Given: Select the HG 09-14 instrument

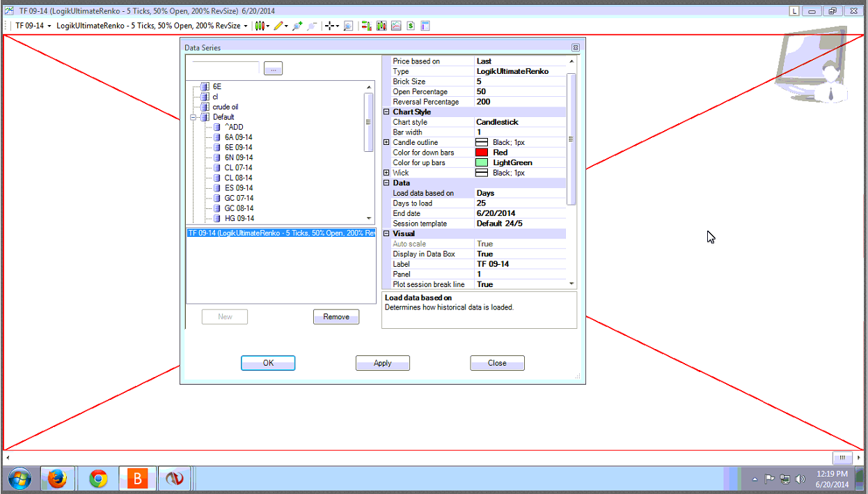Looking at the screenshot, I should pyautogui.click(x=239, y=218).
